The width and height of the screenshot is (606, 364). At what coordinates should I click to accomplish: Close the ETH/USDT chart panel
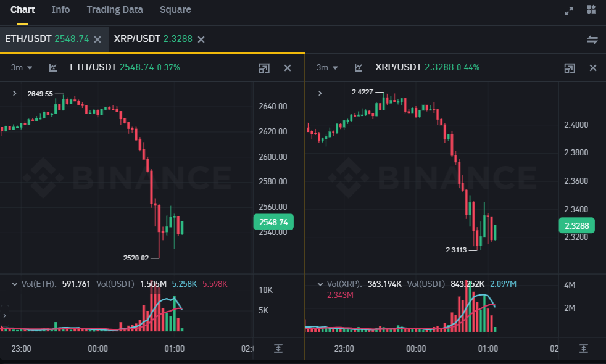coord(288,68)
